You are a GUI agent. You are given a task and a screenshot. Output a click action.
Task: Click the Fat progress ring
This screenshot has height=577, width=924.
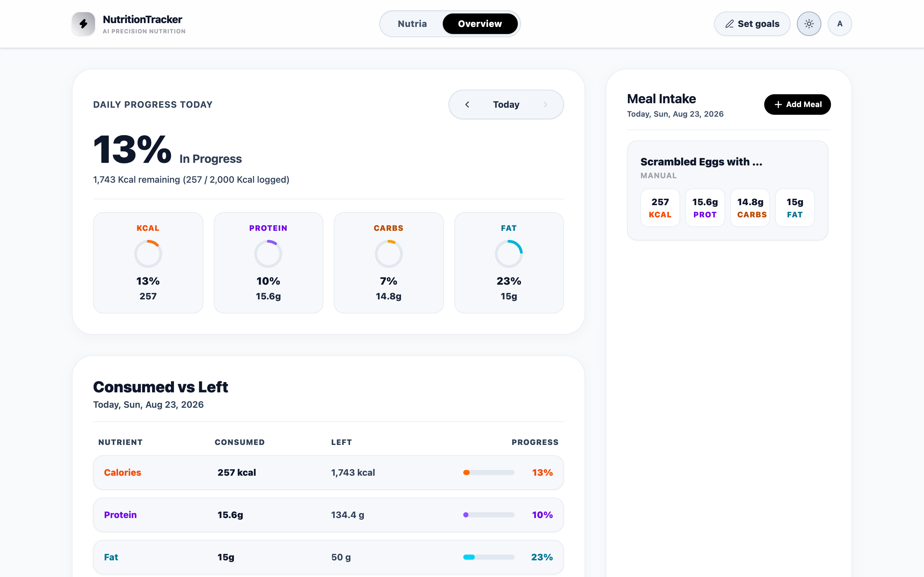509,254
